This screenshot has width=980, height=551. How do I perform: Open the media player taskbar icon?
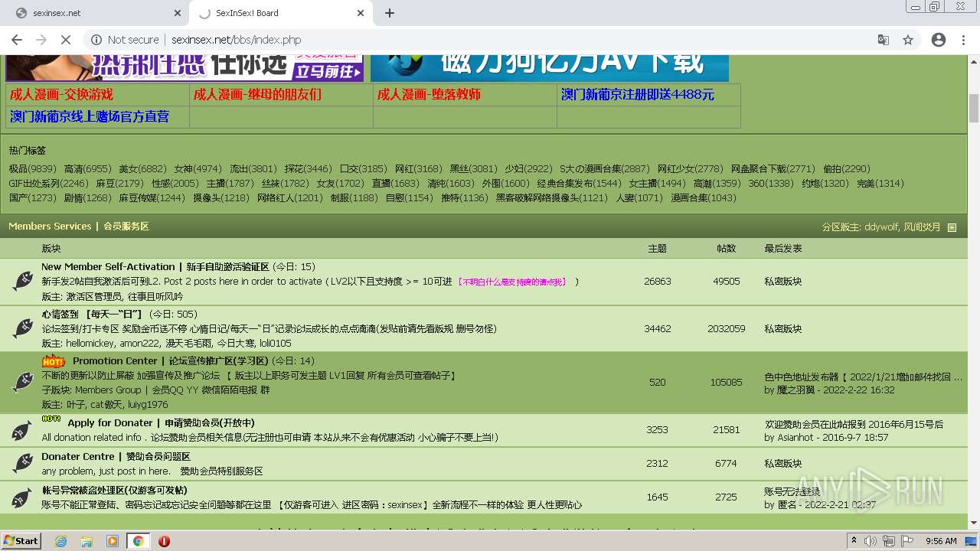(113, 541)
